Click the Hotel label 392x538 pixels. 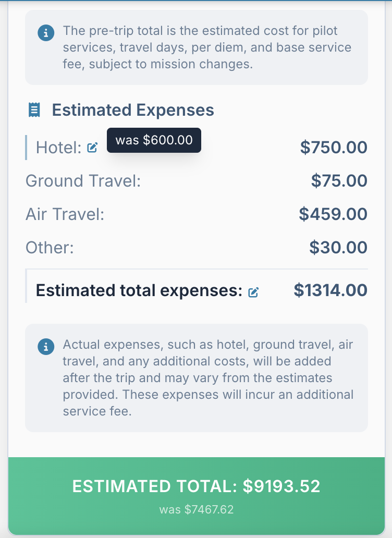[58, 148]
